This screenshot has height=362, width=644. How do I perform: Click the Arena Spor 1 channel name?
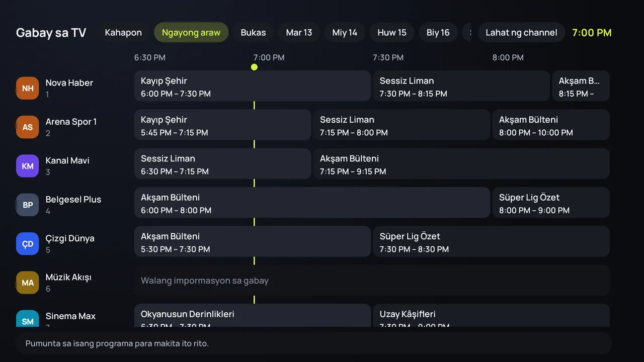(x=71, y=122)
